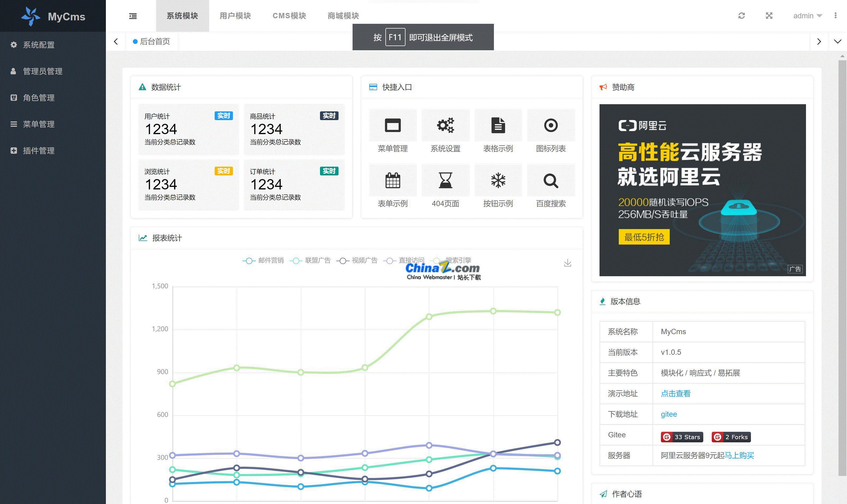Expand the tab options down chevron
The height and width of the screenshot is (504, 847).
[x=837, y=42]
